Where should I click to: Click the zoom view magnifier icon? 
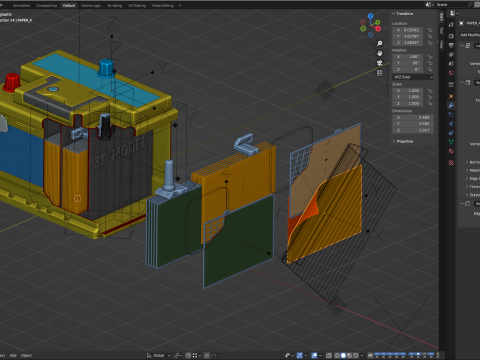379,43
